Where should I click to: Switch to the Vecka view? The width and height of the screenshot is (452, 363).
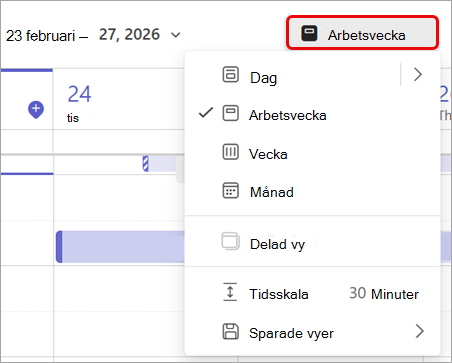coord(313,154)
